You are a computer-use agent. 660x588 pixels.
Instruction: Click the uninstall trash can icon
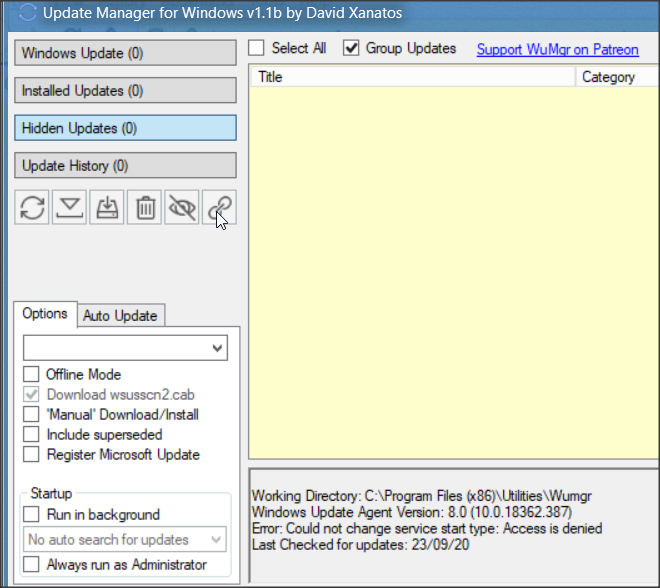coord(145,207)
